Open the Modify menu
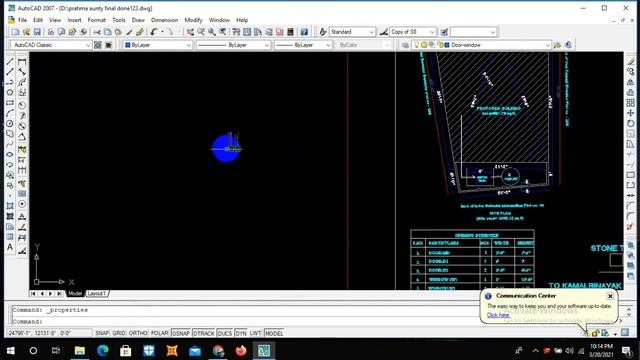 coord(193,20)
